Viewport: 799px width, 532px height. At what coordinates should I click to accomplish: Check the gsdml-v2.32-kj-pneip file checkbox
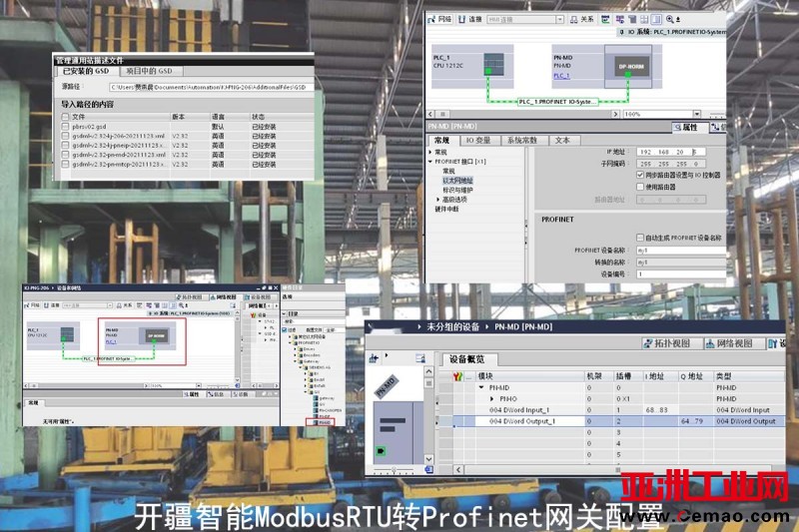coord(65,145)
